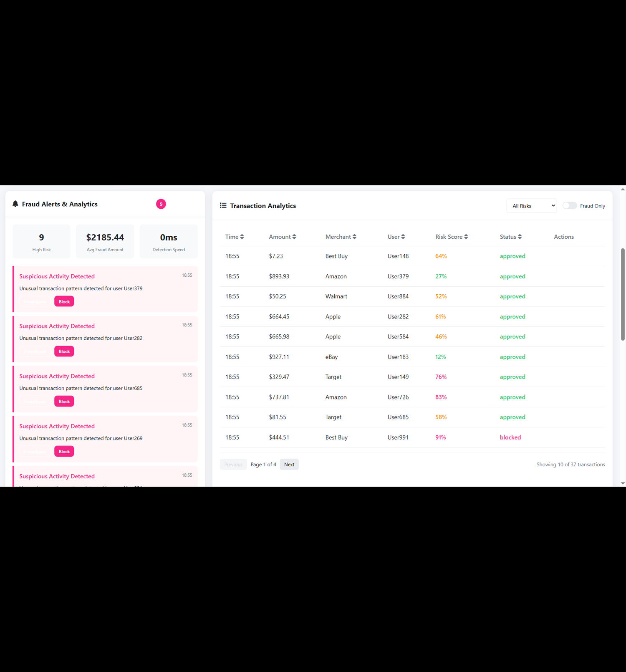The width and height of the screenshot is (626, 672).
Task: Go to the Next transactions page
Action: click(289, 465)
